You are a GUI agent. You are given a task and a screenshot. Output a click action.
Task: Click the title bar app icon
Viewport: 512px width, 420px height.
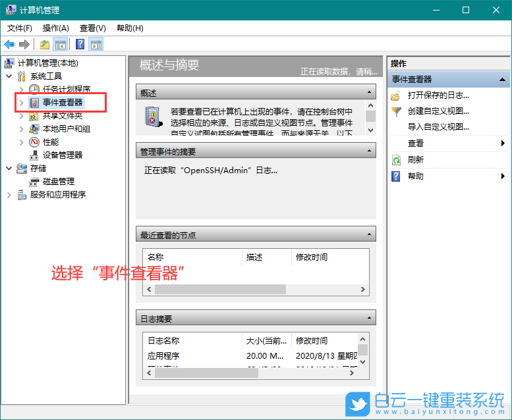click(x=11, y=10)
